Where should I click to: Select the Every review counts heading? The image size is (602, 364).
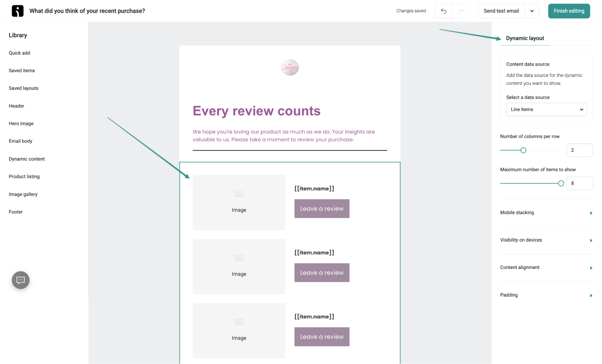pos(257,111)
